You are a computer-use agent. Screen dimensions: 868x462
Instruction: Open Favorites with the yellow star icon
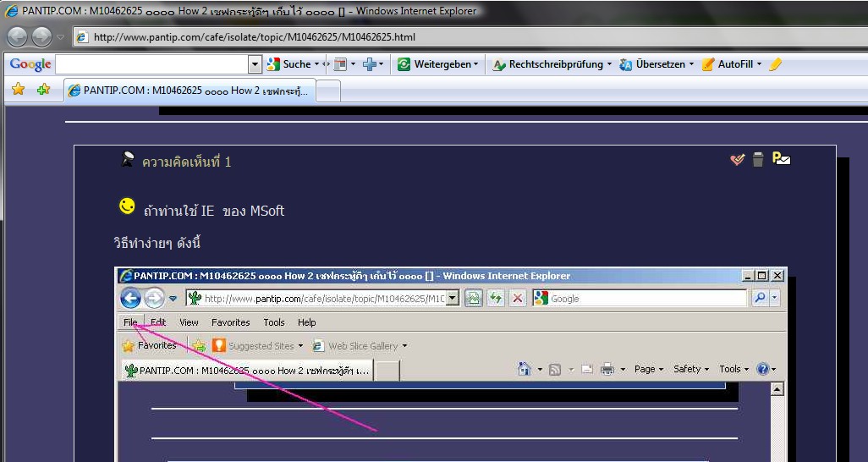[19, 89]
